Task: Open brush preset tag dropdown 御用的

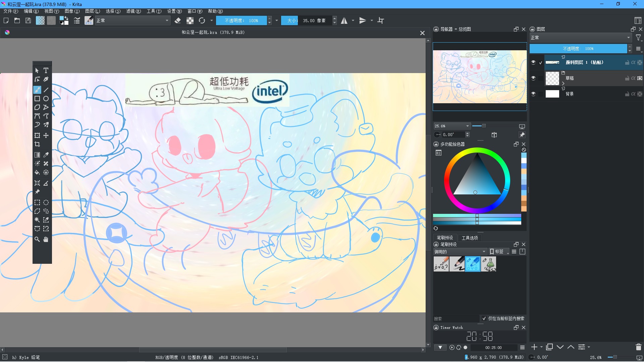Action: (x=460, y=252)
